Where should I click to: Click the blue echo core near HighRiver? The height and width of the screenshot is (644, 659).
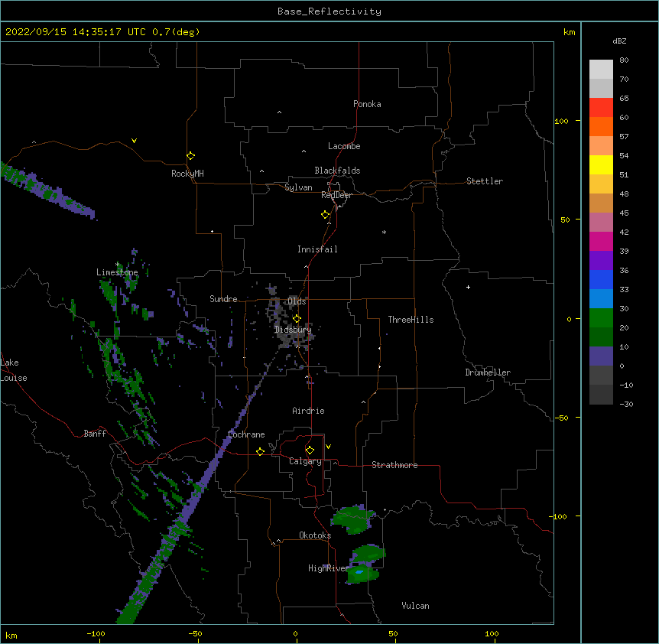359,572
